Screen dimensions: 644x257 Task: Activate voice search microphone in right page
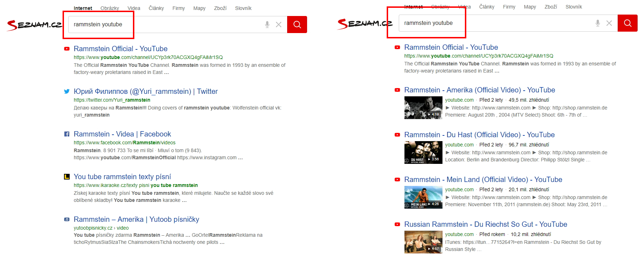coord(598,23)
